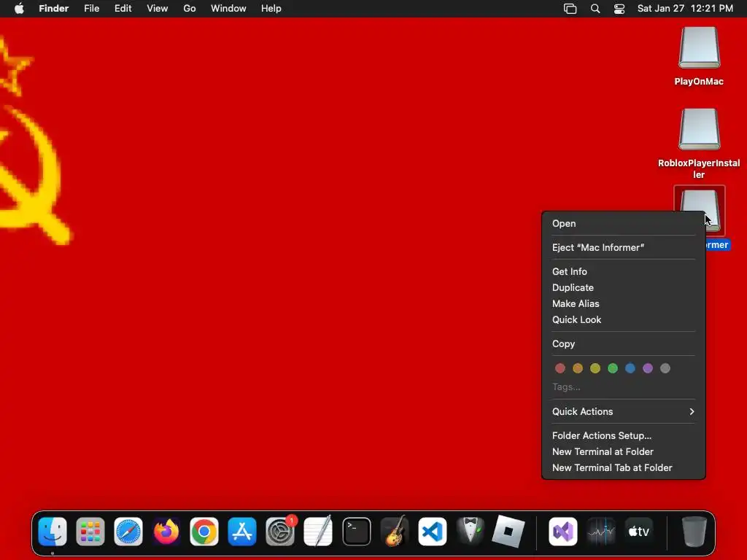This screenshot has width=747, height=560.
Task: Open the App Store Dock icon
Action: point(242,532)
